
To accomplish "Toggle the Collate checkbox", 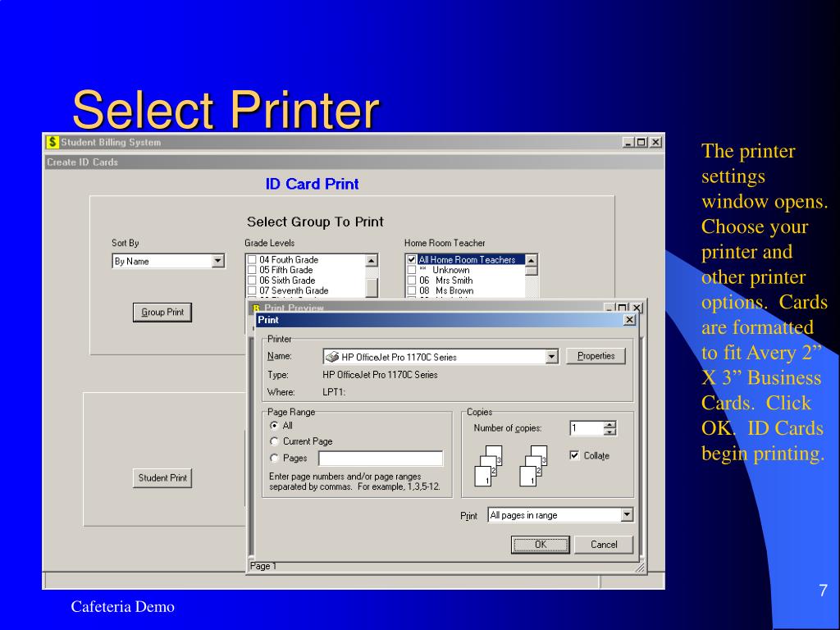I will click(574, 455).
